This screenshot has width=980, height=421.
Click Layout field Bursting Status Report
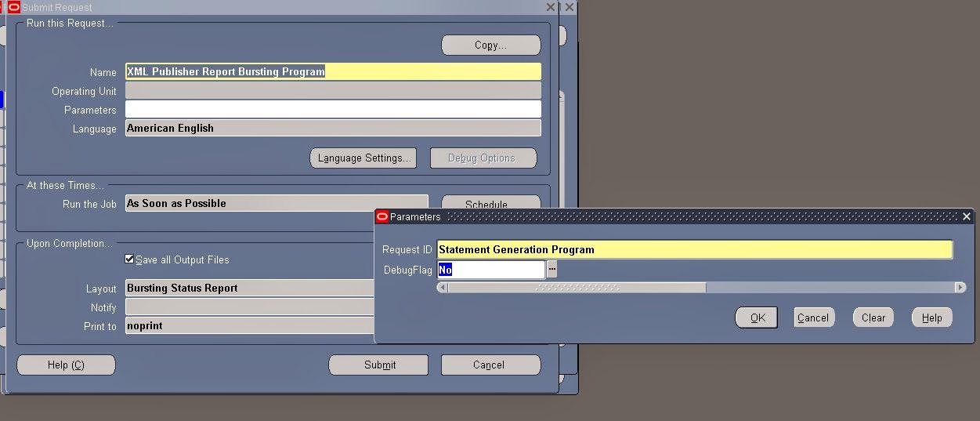(250, 288)
